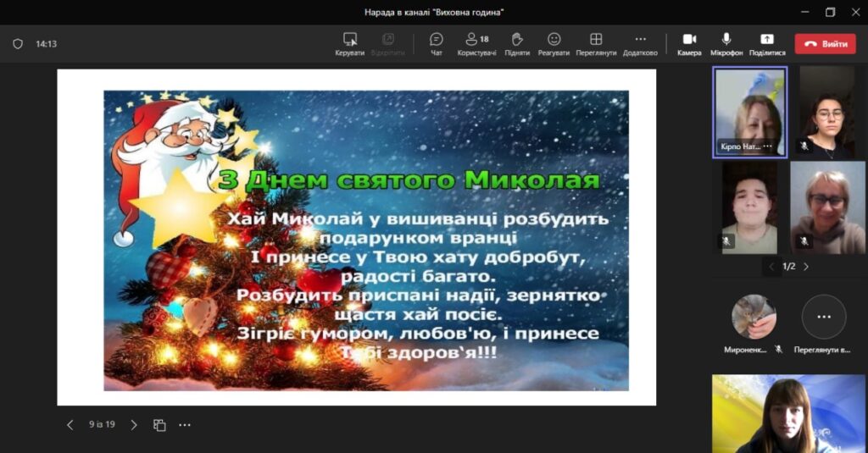Go to the next presentation slide

[134, 425]
